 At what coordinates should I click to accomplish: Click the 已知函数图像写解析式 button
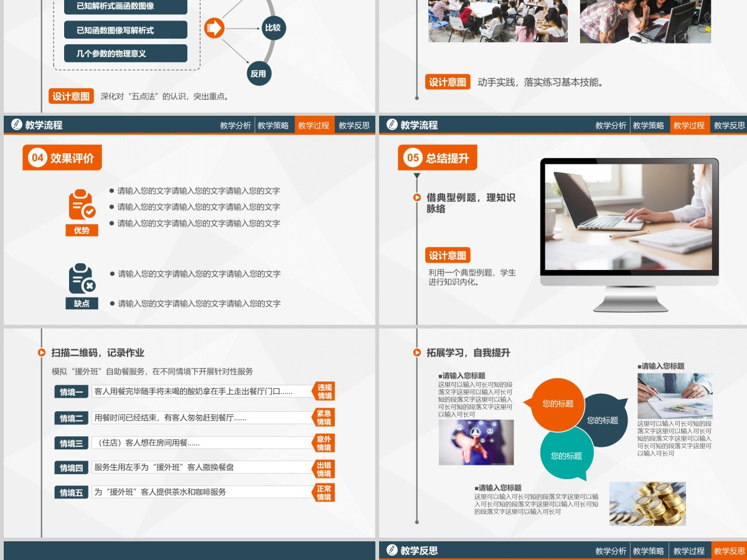125,30
